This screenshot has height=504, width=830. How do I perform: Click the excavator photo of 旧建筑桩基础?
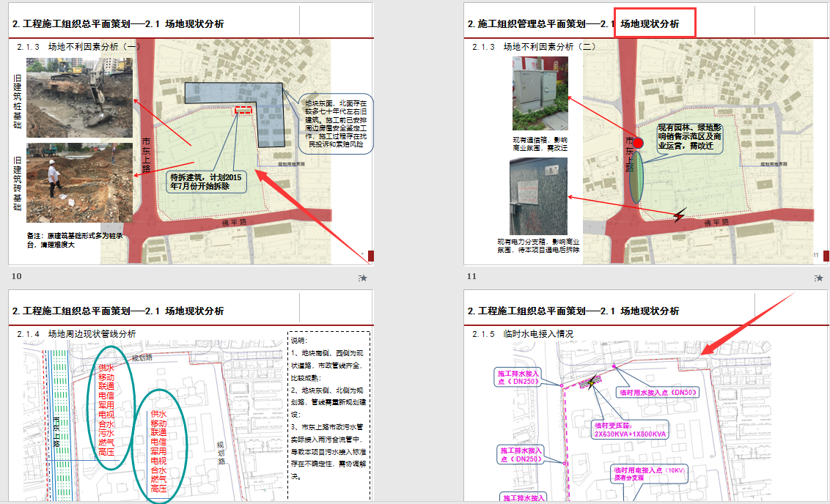pyautogui.click(x=79, y=98)
